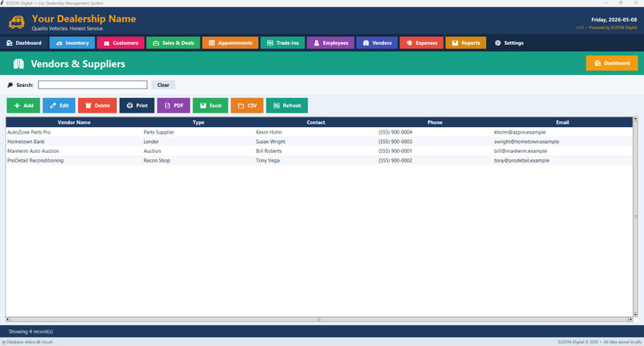
Task: Click email tony@prodetail.example
Action: (x=522, y=160)
